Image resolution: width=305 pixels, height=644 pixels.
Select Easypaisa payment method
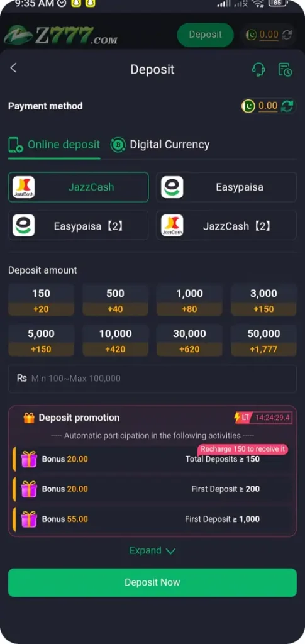[226, 187]
